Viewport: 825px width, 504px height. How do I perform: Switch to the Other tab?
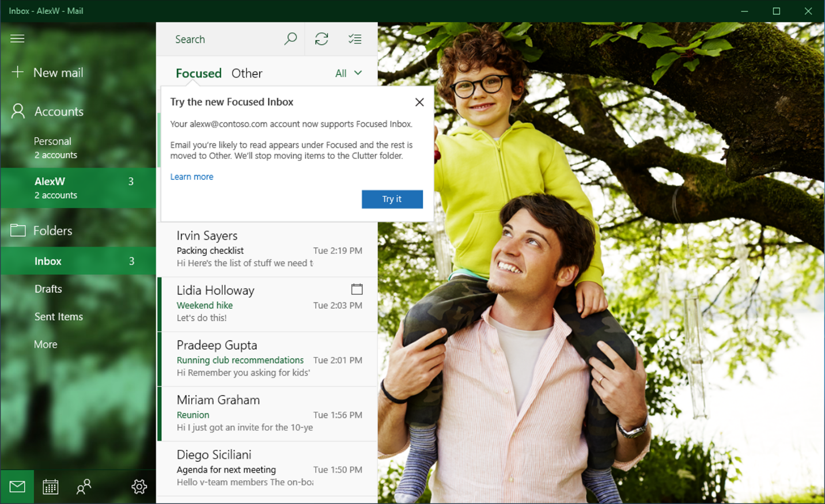tap(247, 73)
